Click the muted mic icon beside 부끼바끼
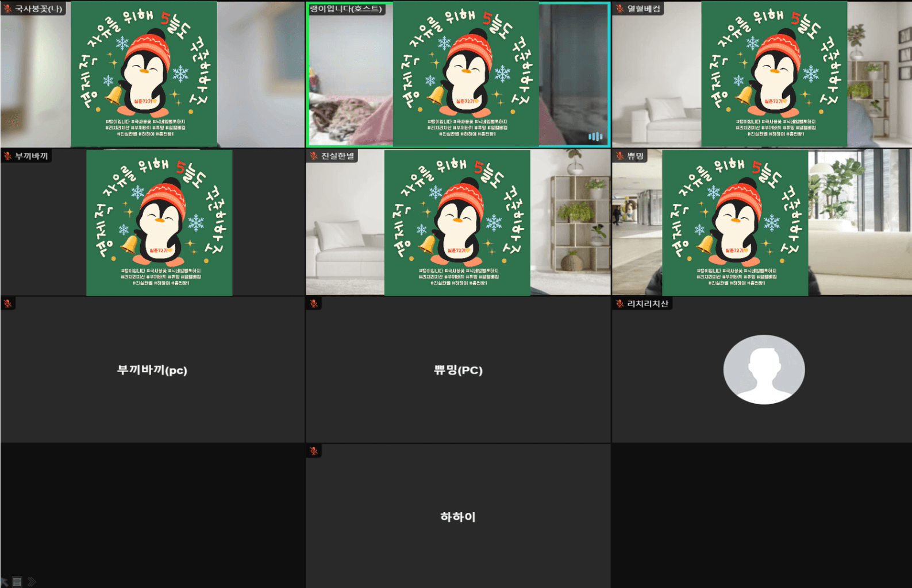This screenshot has width=912, height=588. pyautogui.click(x=8, y=156)
